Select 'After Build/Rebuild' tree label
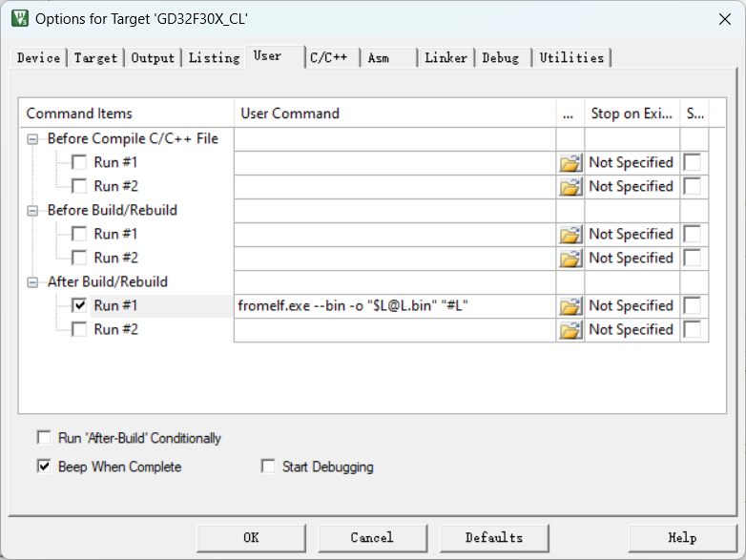746x560 pixels. tap(108, 281)
